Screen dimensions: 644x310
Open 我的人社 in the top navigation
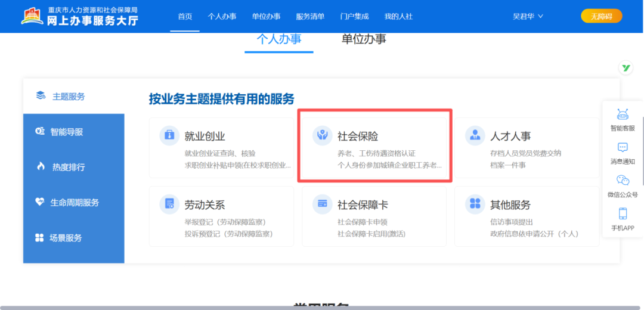[x=398, y=17]
